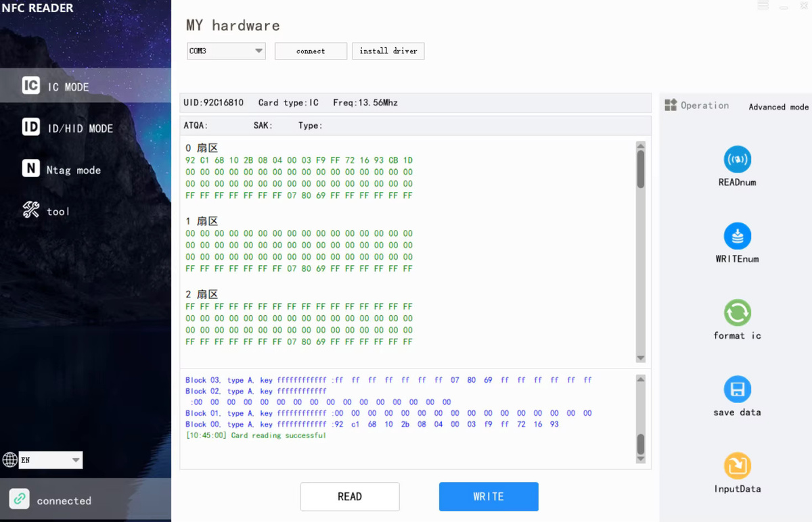Click the 0 扇区 sector header
812x522 pixels.
pos(202,148)
